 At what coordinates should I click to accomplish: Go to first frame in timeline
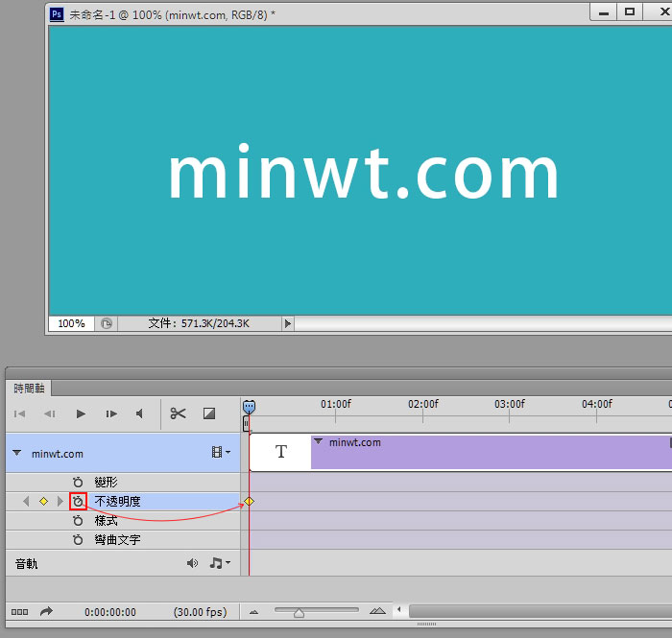tap(20, 414)
